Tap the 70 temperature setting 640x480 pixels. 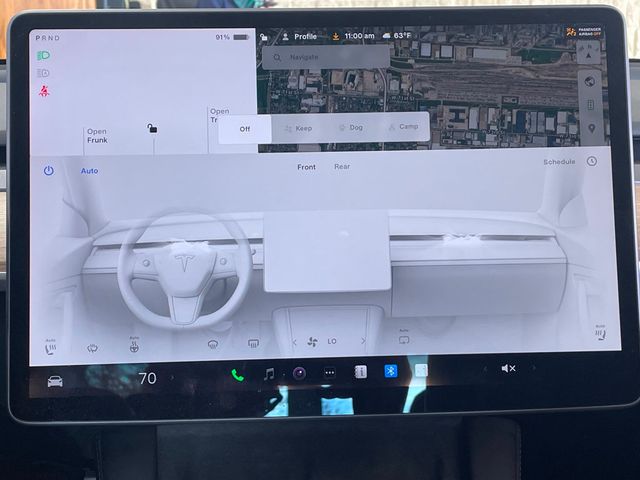(147, 378)
